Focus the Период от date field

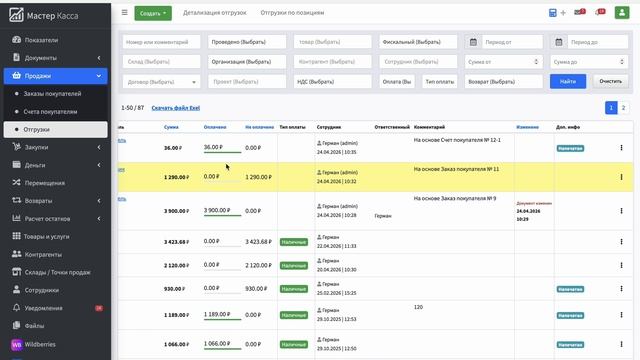click(x=512, y=42)
